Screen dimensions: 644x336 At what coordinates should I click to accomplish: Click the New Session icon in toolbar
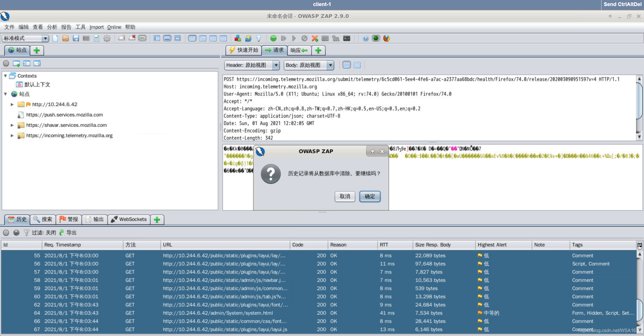pos(55,38)
